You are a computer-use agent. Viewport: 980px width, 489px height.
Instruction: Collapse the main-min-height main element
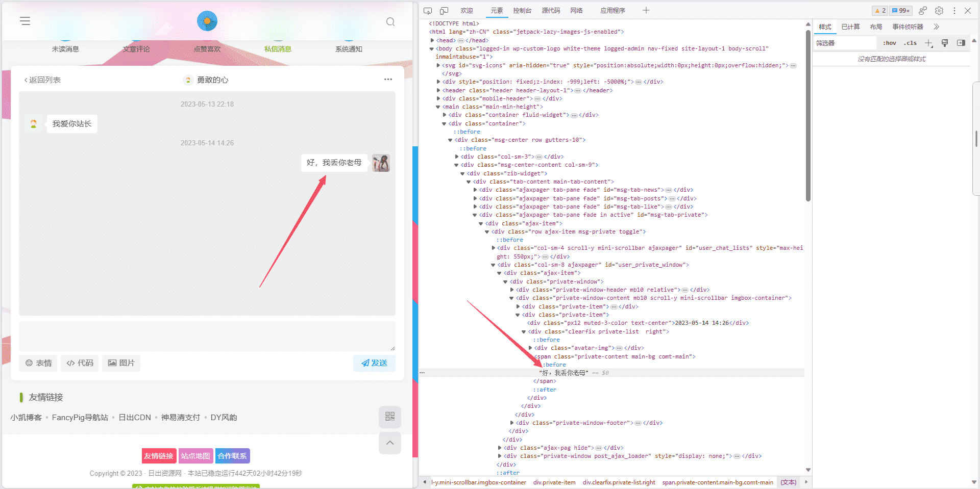438,107
